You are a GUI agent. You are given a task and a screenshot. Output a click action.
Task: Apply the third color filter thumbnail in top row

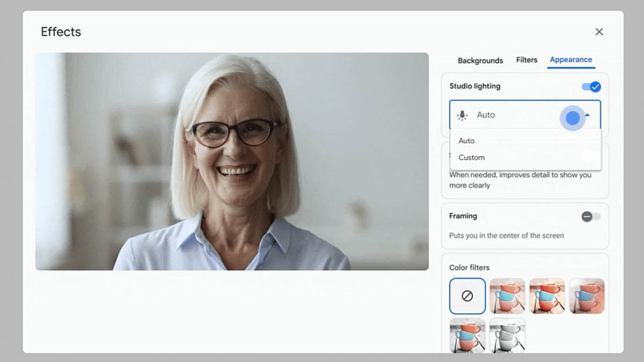tap(547, 295)
